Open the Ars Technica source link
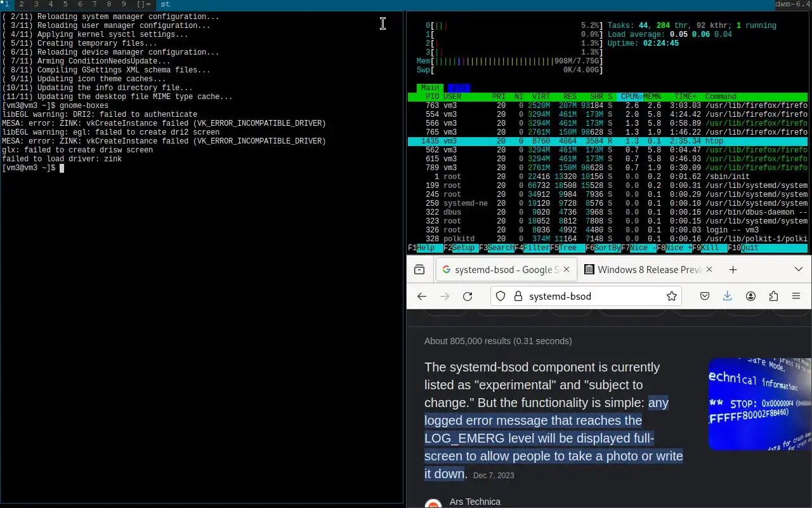812x508 pixels. tap(475, 502)
